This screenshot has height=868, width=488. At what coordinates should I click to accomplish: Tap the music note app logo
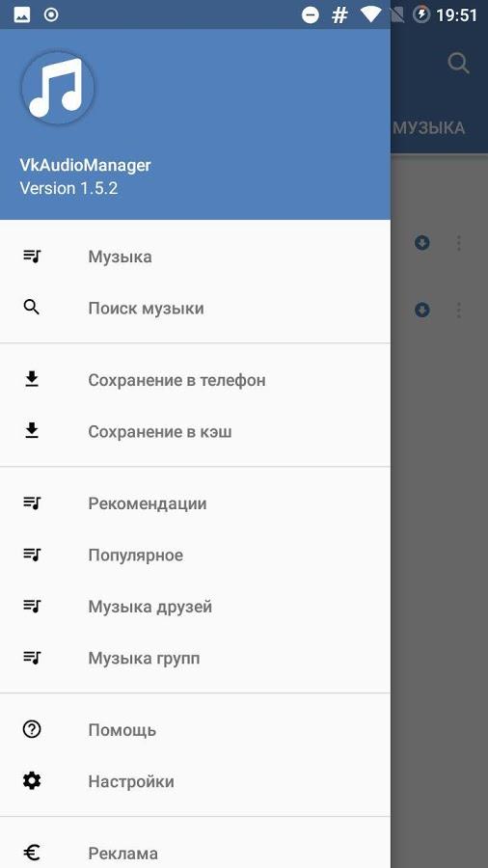(x=58, y=88)
